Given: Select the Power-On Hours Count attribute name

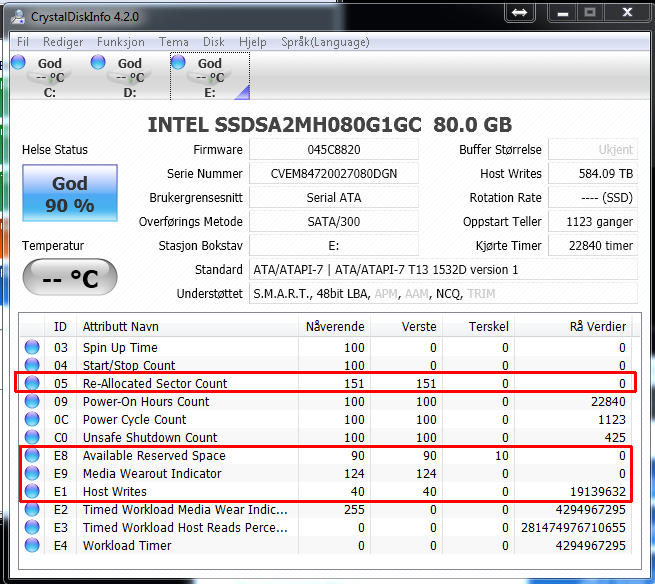Looking at the screenshot, I should coord(146,401).
